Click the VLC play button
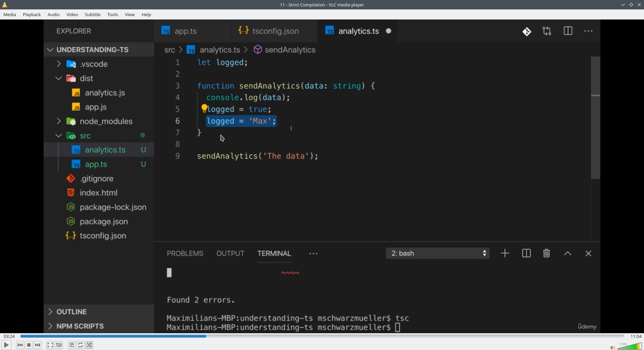644x350 pixels. coord(6,345)
